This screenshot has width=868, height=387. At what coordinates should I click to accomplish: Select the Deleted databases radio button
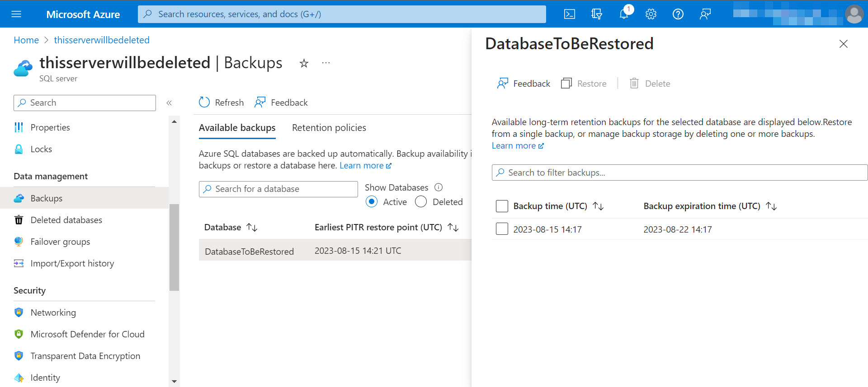pyautogui.click(x=421, y=202)
